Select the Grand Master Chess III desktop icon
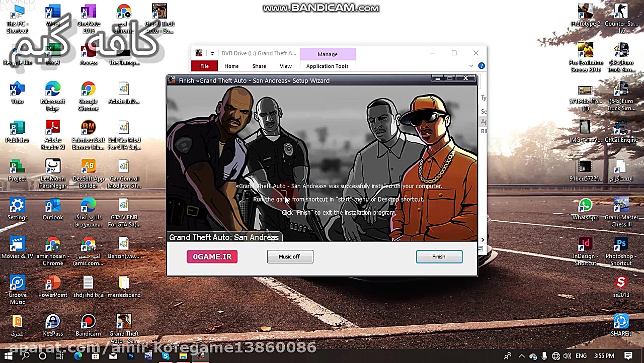The height and width of the screenshot is (363, 644). pos(621,213)
